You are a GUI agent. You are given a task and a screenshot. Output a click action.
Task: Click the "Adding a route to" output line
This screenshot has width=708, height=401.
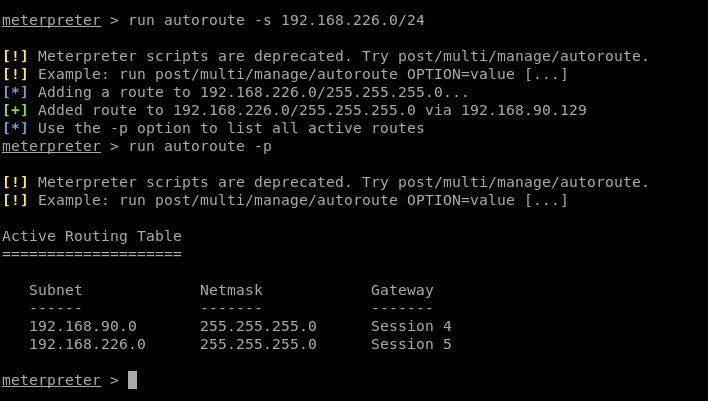[x=252, y=92]
